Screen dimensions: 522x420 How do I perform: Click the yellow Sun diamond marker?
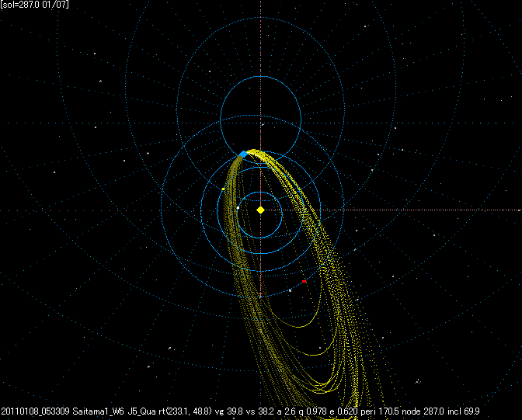[261, 210]
